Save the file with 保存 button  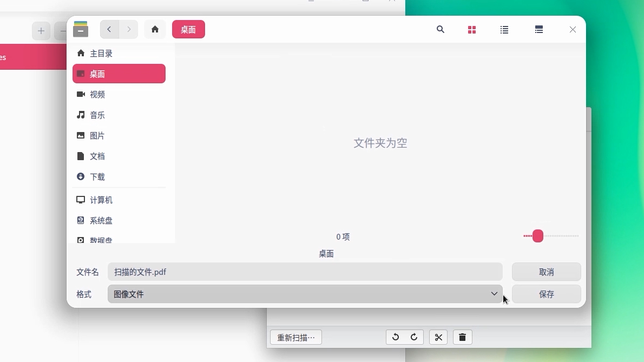coord(547,294)
